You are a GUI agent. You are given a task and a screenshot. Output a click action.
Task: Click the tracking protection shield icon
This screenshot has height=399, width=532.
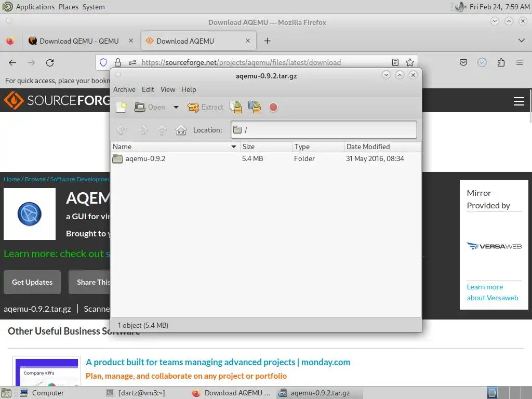pos(103,62)
